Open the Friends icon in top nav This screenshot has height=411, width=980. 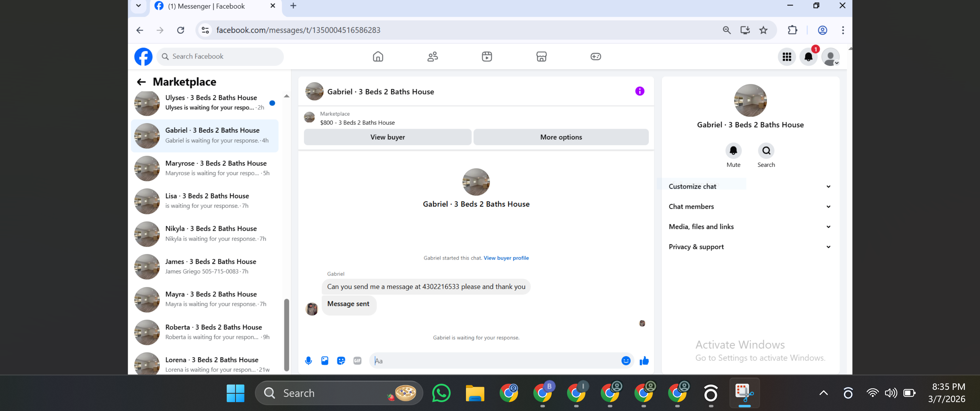(433, 57)
